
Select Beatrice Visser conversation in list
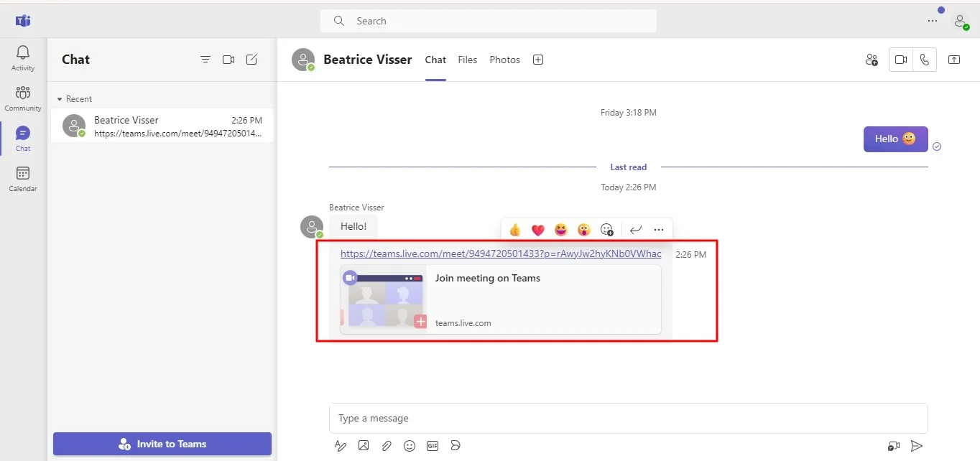162,126
